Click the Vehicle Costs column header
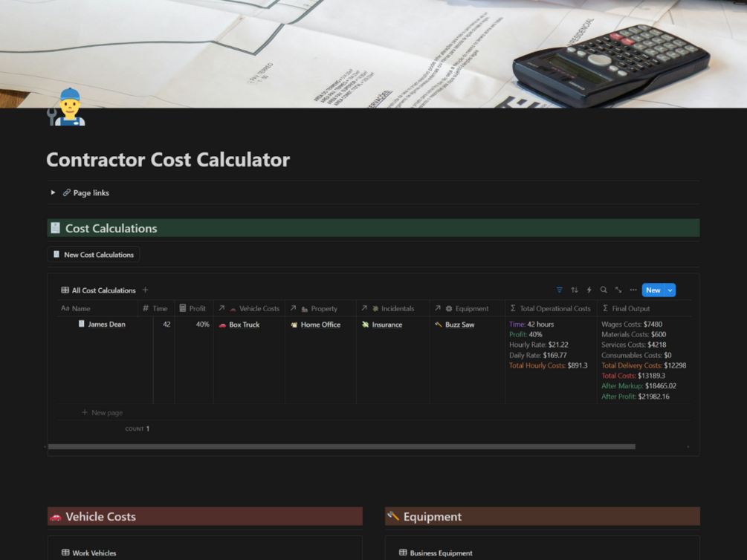Viewport: 747px width, 560px height. tap(249, 308)
